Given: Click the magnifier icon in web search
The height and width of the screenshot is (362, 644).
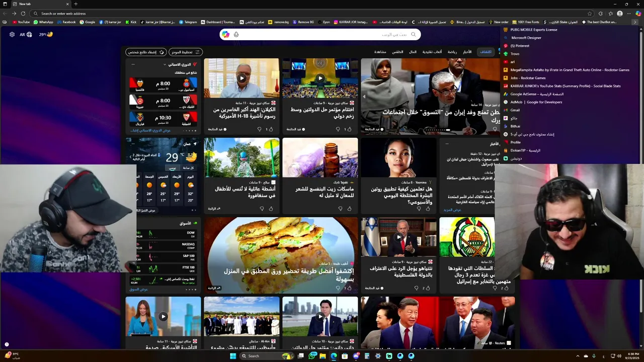Looking at the screenshot, I should [x=414, y=34].
